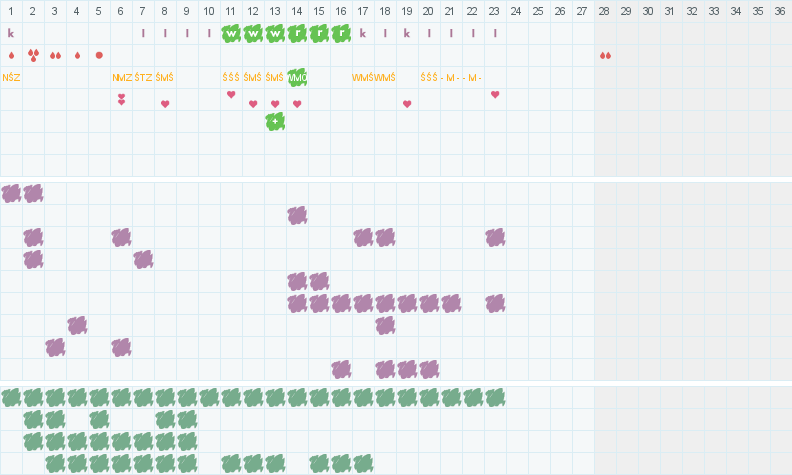Click the heart icon on day 8

[x=165, y=104]
